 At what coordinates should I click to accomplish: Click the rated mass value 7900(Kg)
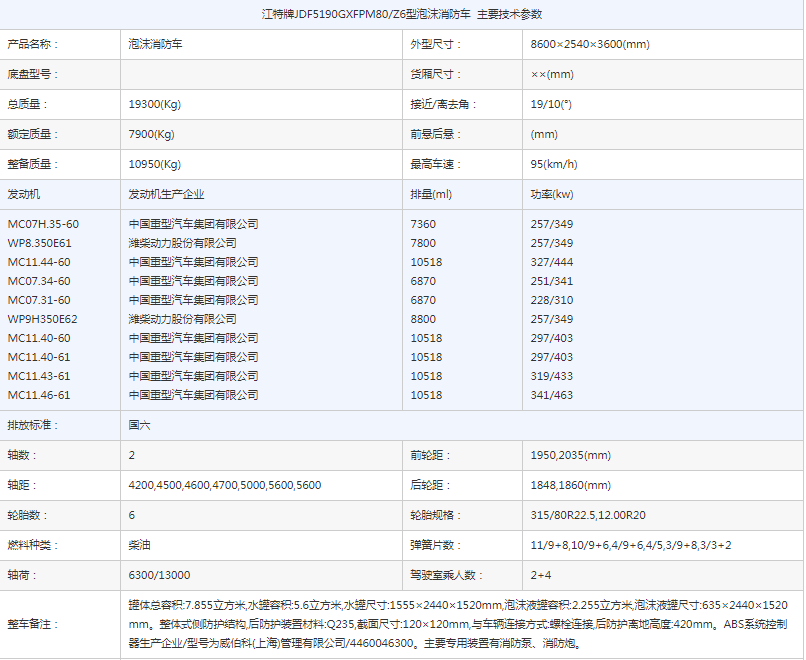click(x=151, y=134)
